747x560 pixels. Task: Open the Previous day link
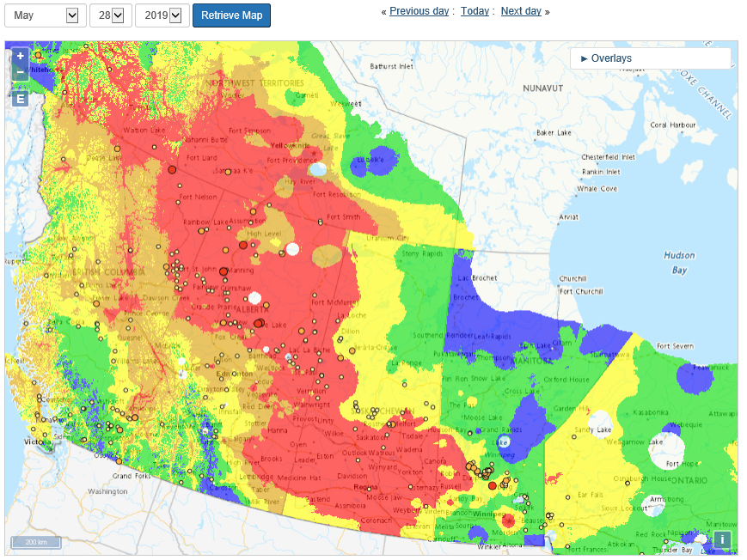[x=419, y=11]
